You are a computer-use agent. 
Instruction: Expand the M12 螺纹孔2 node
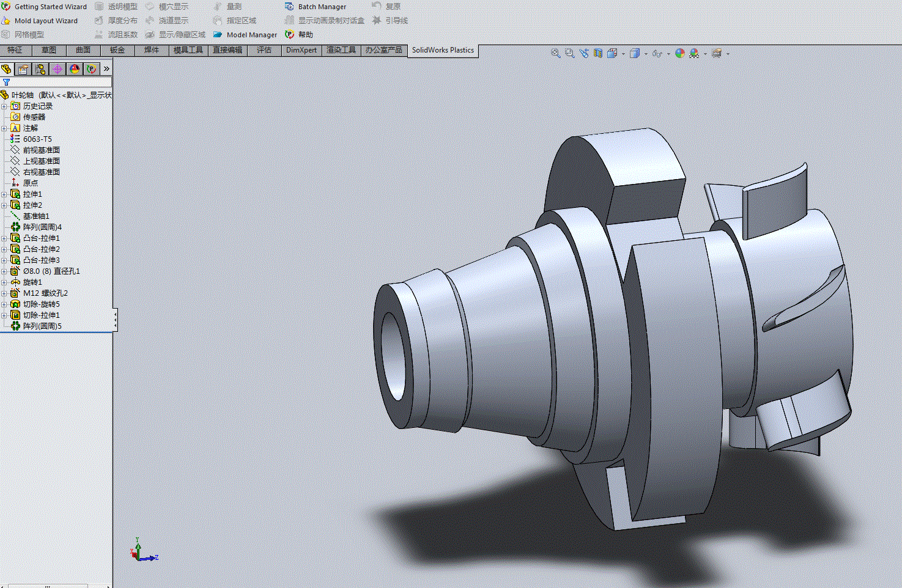(4, 293)
